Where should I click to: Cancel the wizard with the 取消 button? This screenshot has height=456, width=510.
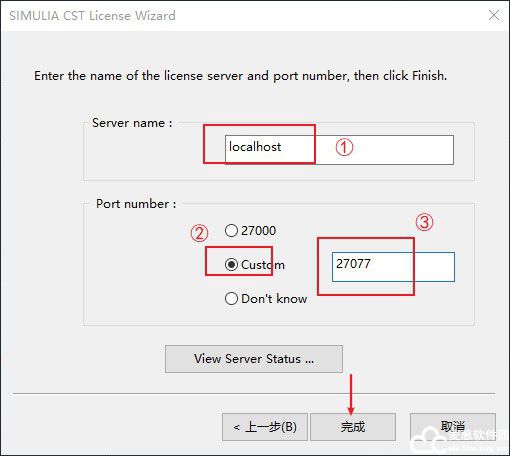click(453, 427)
